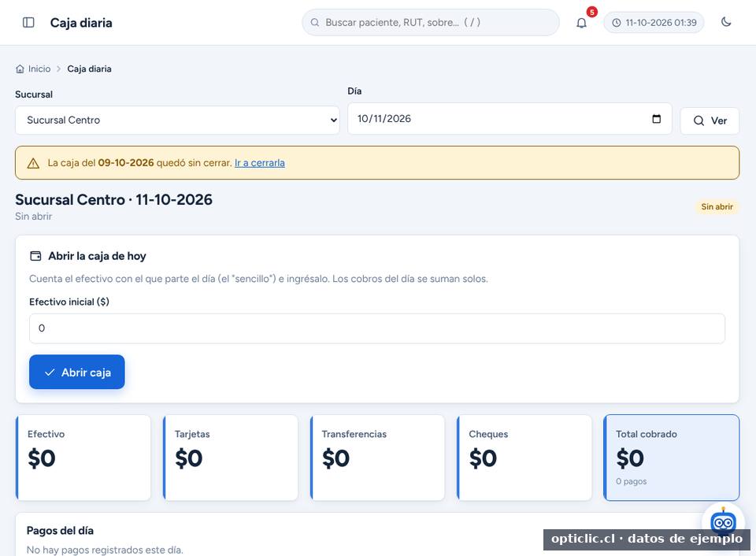756x556 pixels.
Task: Open the chatbot assistant robot icon
Action: point(723,522)
